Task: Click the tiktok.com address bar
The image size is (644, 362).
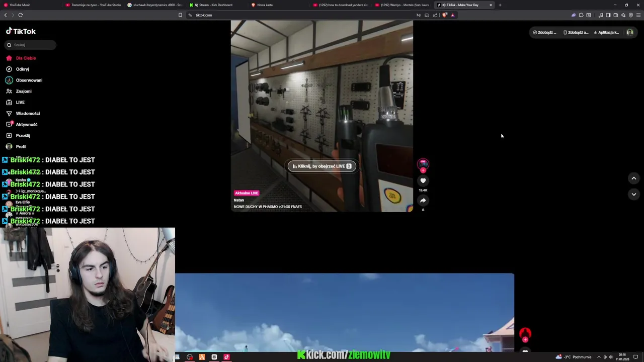Action: (x=302, y=15)
